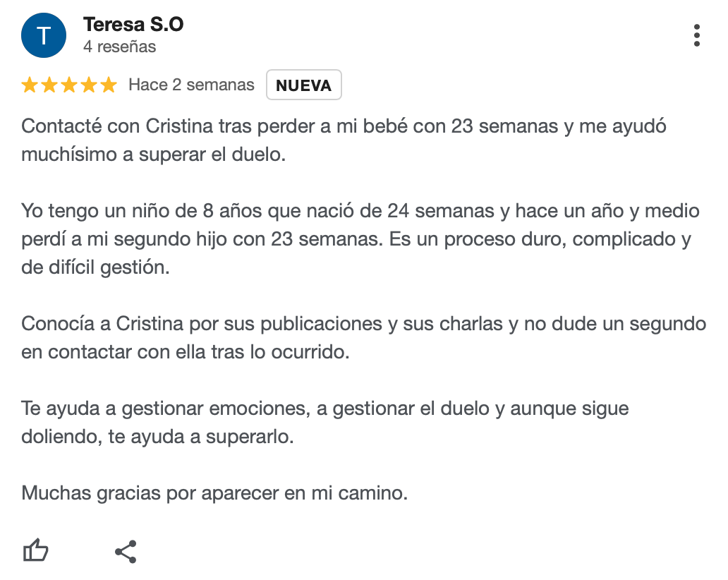Click the sentence "Muchas gracias por aparecer"
This screenshot has width=728, height=580.
pos(214,493)
